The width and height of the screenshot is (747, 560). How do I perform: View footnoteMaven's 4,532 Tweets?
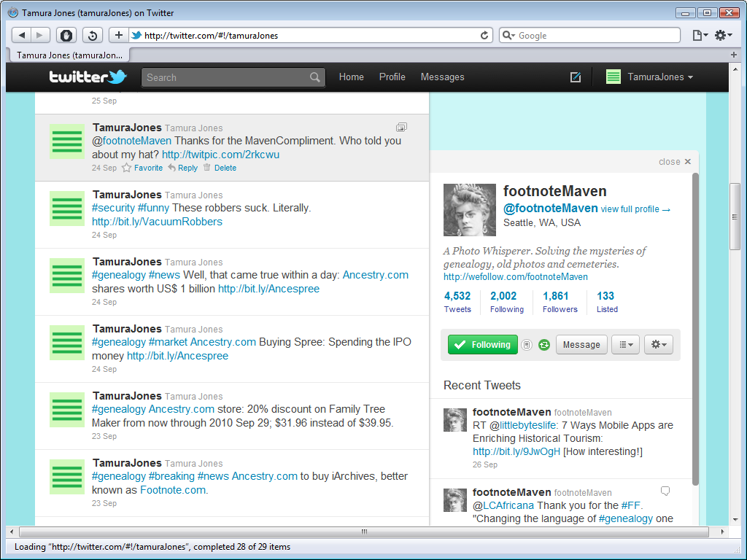tap(457, 303)
